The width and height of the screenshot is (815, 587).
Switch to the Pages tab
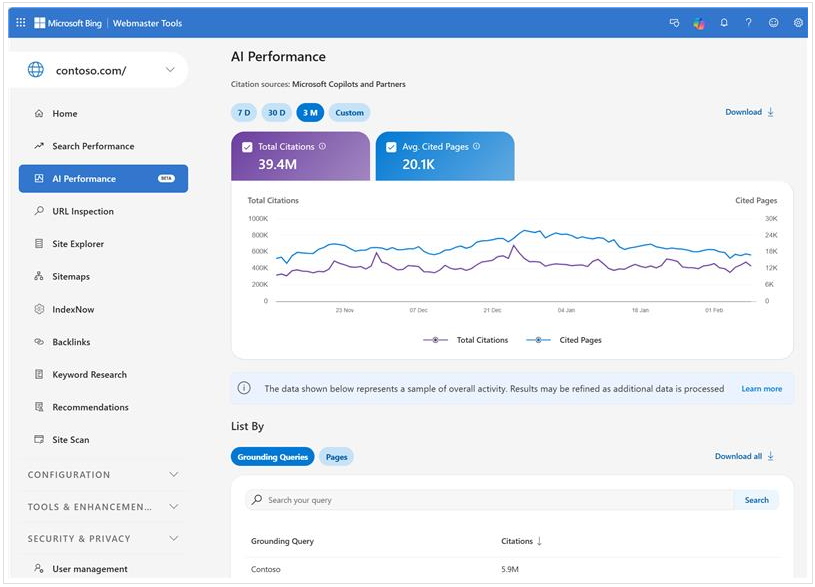337,457
